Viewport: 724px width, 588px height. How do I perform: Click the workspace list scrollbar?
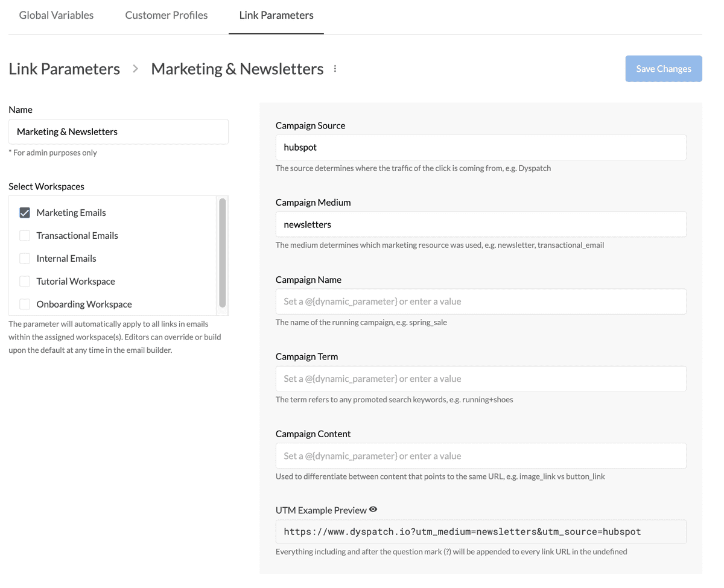pyautogui.click(x=223, y=253)
